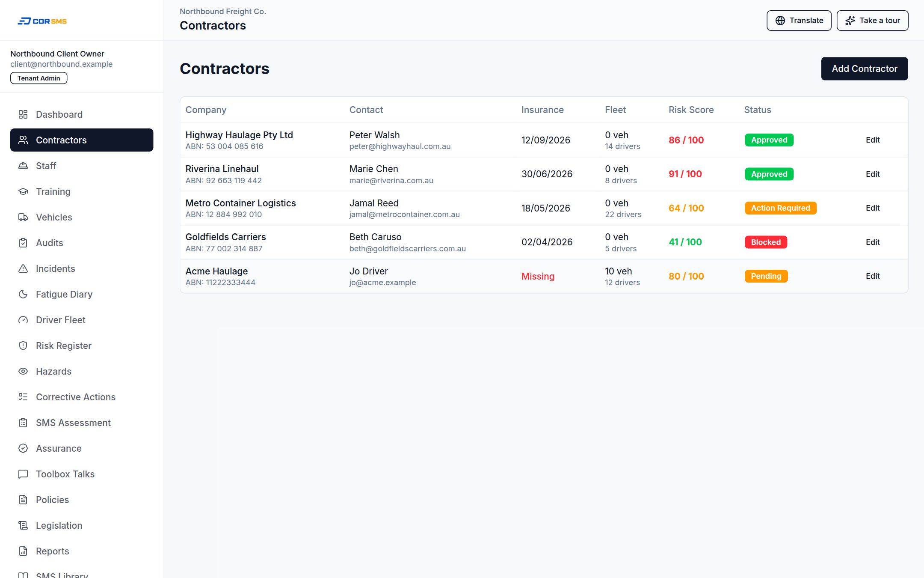Click Approved badge for Riverina Linehaul
Viewport: 924px width, 578px height.
pyautogui.click(x=769, y=174)
